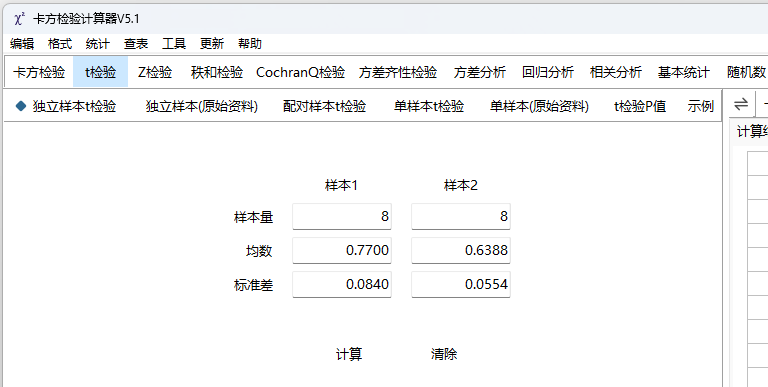Screen dimensions: 768x387
Task: Open the 格式 menu
Action: (60, 44)
